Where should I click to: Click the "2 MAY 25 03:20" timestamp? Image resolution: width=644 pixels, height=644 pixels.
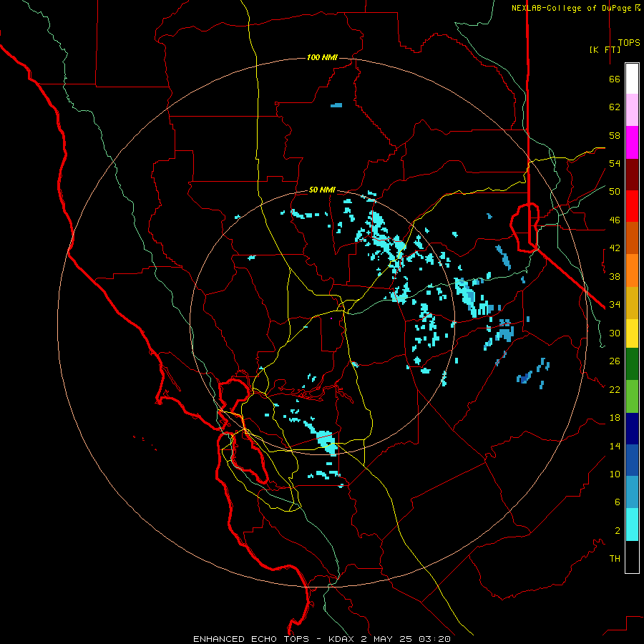coord(406,639)
